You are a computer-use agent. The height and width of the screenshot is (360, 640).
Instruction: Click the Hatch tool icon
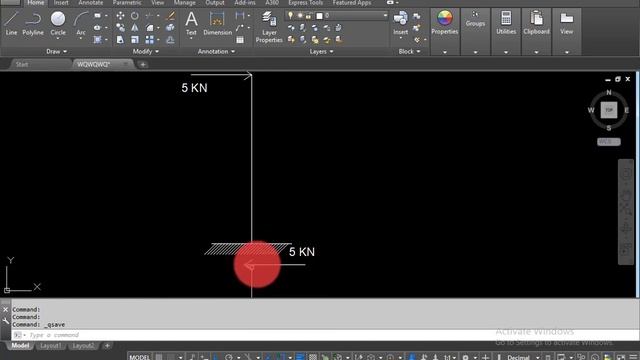tap(97, 40)
